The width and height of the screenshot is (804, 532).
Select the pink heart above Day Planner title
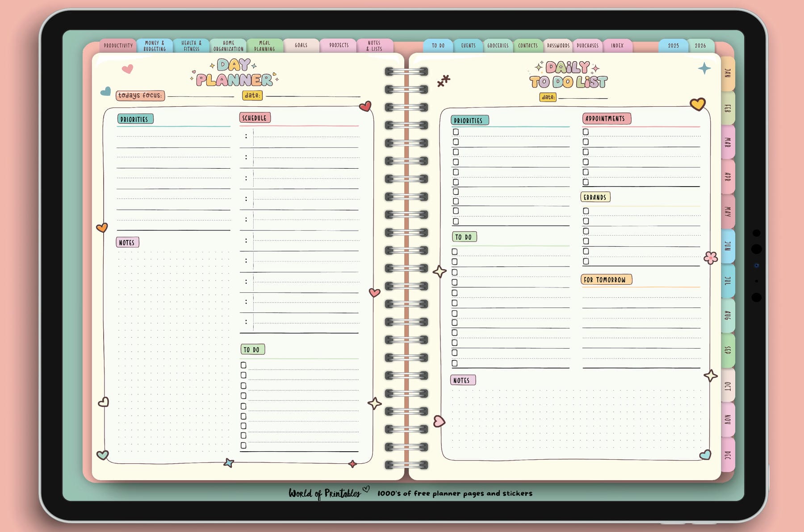click(127, 70)
